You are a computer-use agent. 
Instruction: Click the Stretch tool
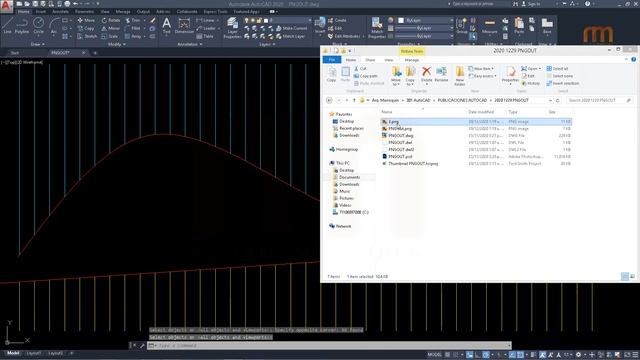pyautogui.click(x=87, y=36)
